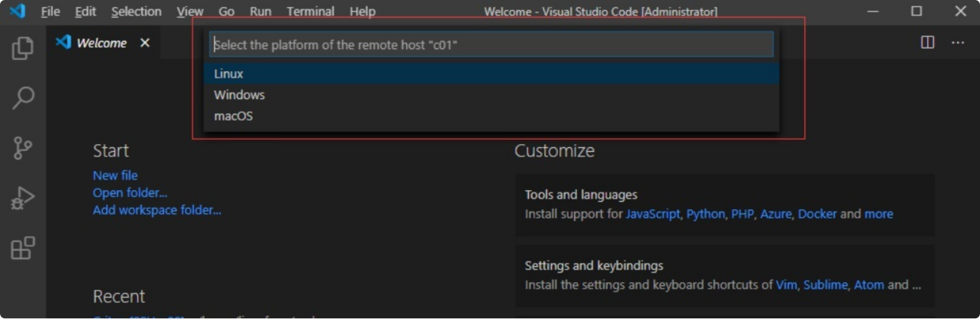Open the Selection menu

click(x=136, y=11)
